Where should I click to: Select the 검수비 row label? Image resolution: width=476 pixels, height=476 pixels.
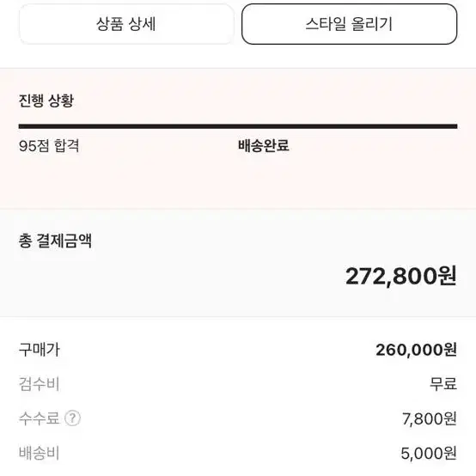coord(39,384)
